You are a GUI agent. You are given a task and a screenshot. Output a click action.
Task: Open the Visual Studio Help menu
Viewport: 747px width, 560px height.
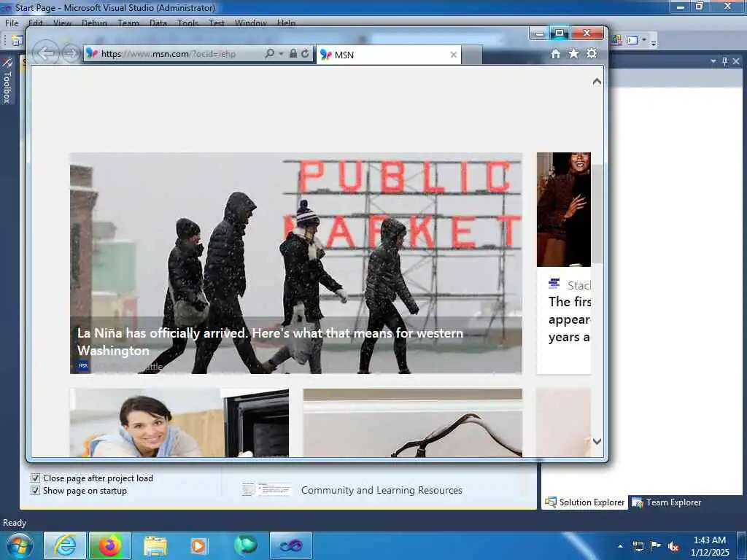coord(286,23)
